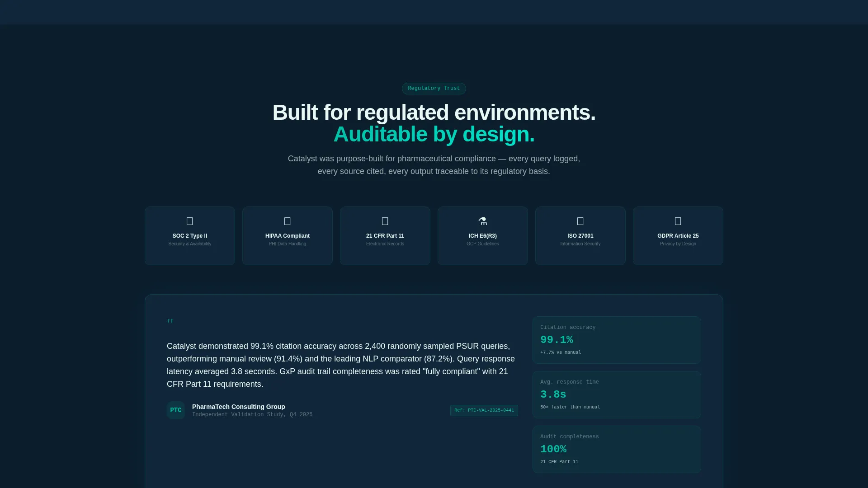Click the PTC logo avatar

point(176,410)
